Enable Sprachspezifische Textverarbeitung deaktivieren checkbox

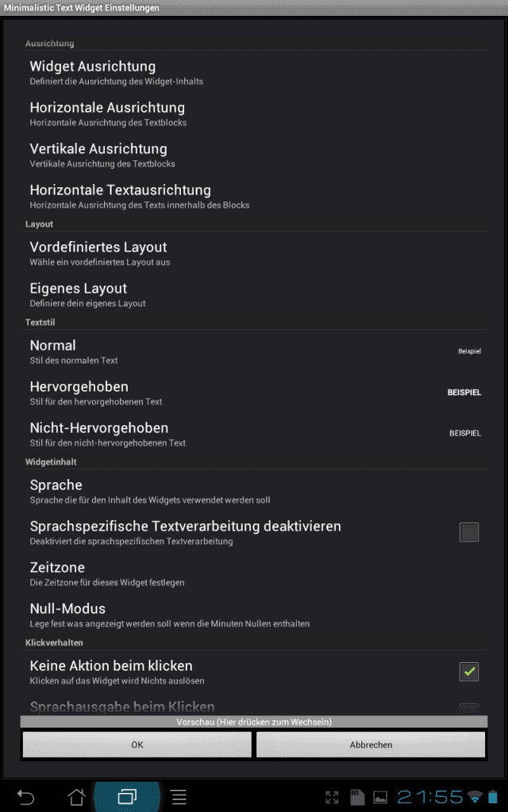469,532
